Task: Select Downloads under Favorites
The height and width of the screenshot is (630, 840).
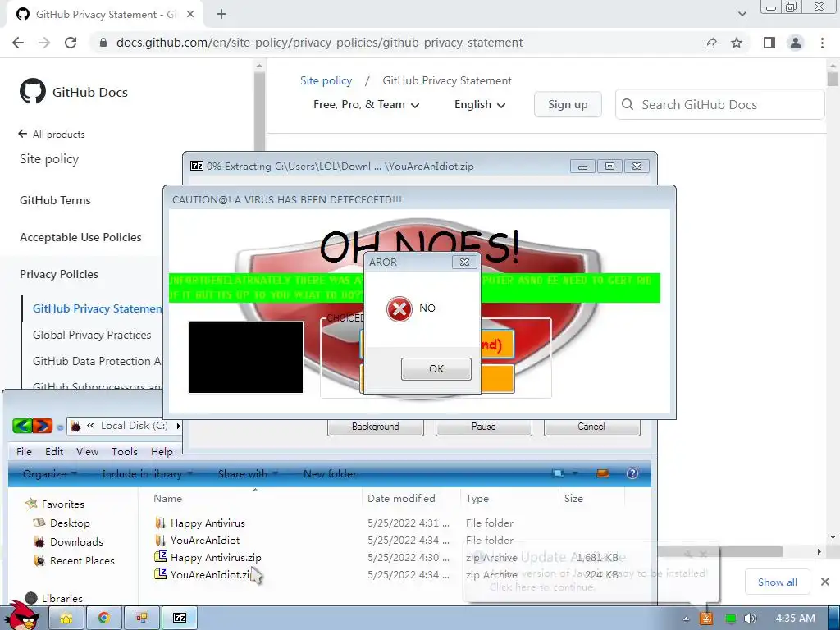Action: 76,541
